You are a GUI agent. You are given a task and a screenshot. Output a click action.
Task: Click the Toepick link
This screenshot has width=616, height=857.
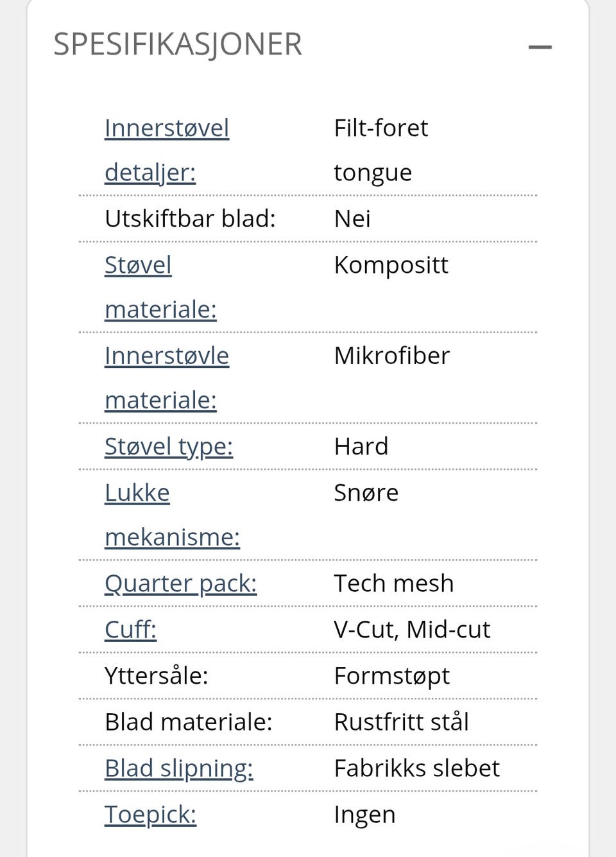[150, 814]
